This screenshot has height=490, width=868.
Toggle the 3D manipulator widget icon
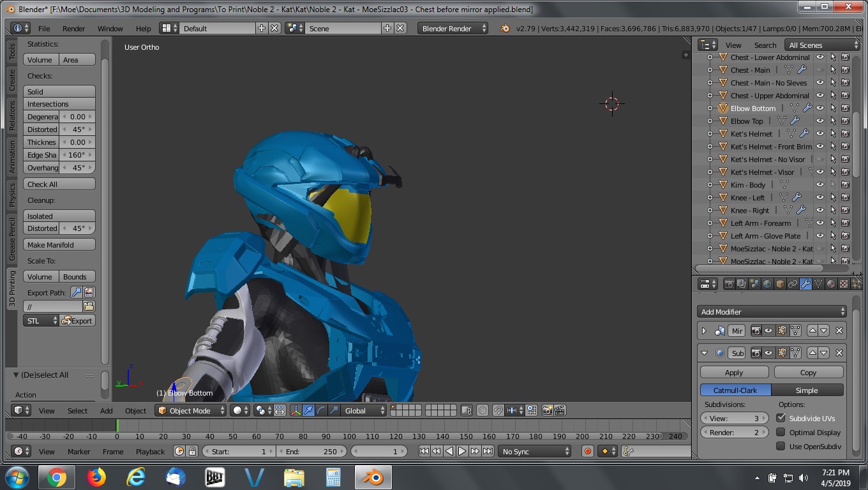click(x=296, y=410)
